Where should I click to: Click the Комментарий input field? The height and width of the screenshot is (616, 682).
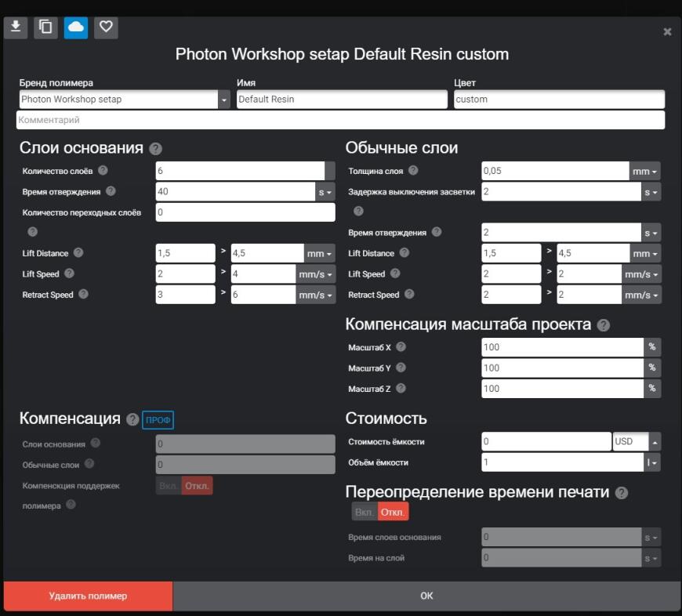click(340, 120)
